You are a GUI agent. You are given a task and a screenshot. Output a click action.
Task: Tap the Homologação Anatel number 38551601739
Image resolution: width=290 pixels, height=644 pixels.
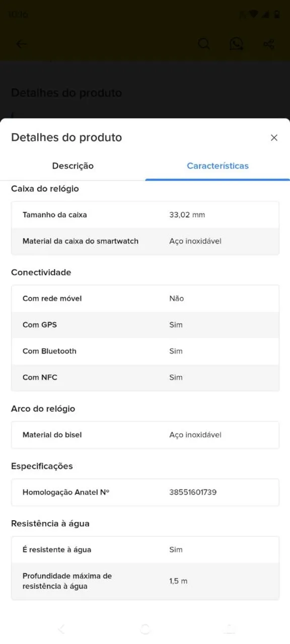tap(193, 492)
